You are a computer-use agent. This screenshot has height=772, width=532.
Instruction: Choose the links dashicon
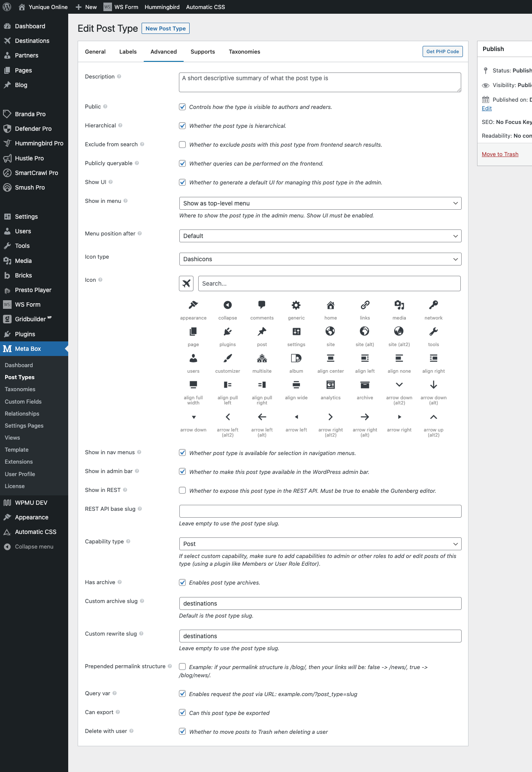point(365,305)
